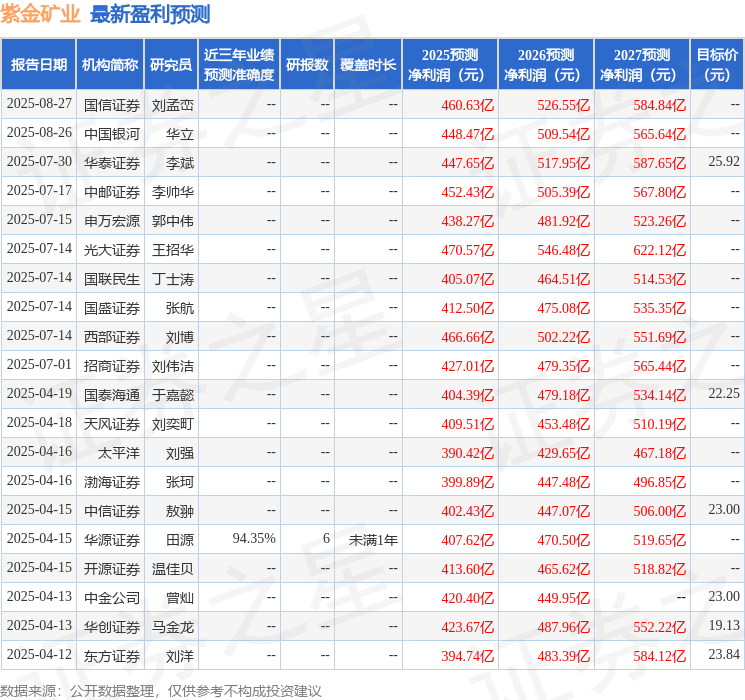This screenshot has height=700, width=745.
Task: Click the 2027预测净利润 column header
Action: click(x=642, y=64)
